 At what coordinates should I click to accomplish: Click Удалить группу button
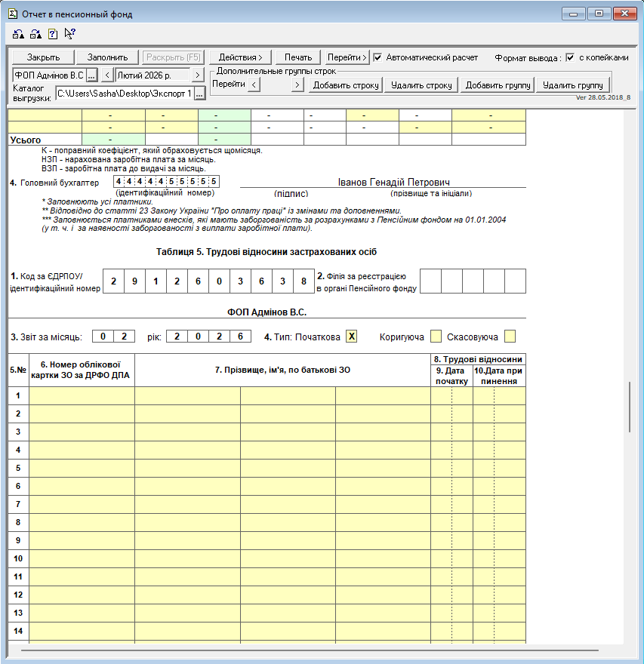click(572, 85)
